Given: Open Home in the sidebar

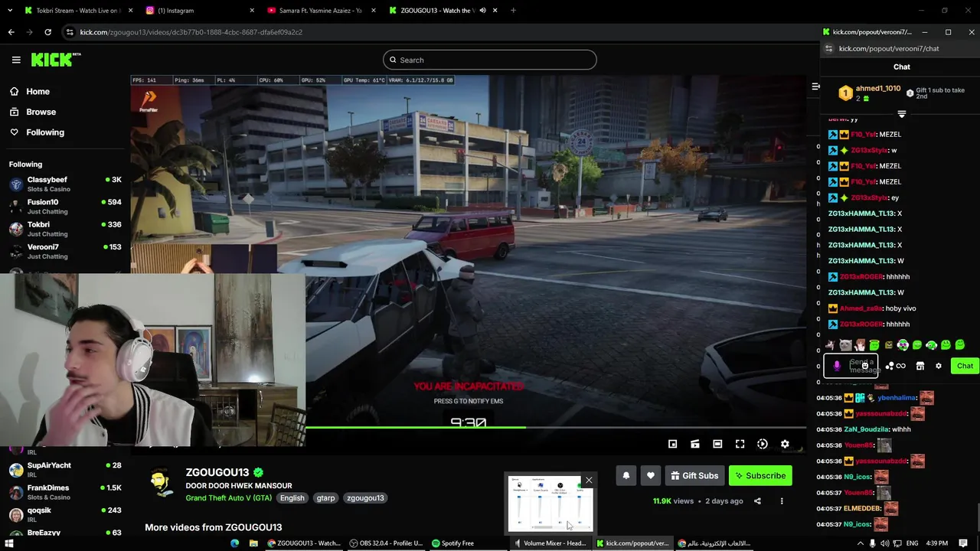Looking at the screenshot, I should coord(38,92).
